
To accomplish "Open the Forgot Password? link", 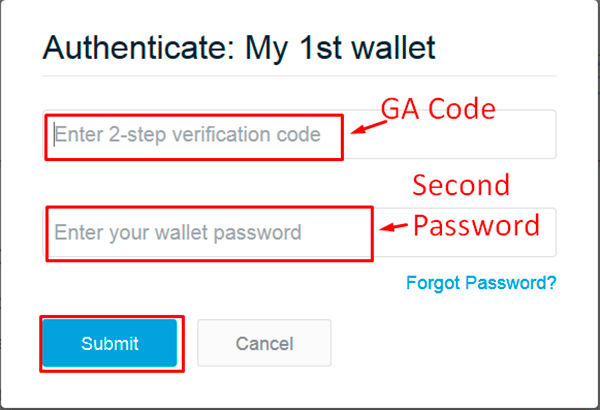I will coord(481,283).
